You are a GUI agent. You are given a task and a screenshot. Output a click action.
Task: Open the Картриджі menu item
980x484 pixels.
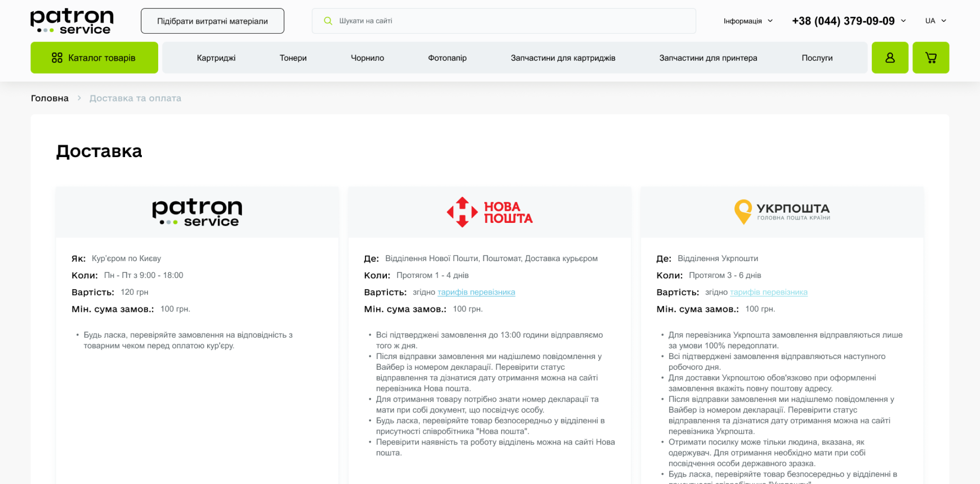coord(216,58)
